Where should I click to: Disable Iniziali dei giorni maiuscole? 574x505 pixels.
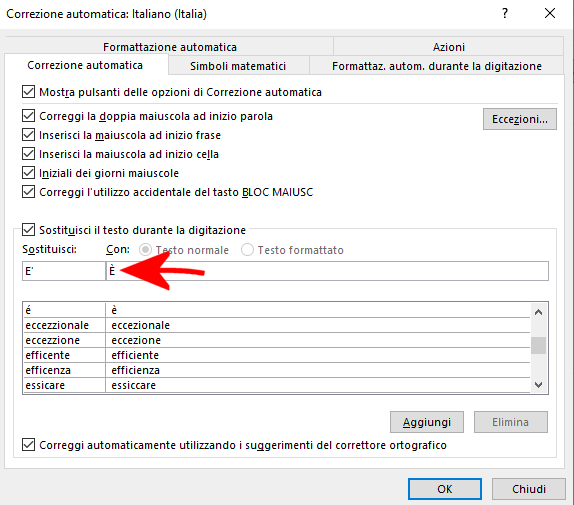tap(29, 173)
